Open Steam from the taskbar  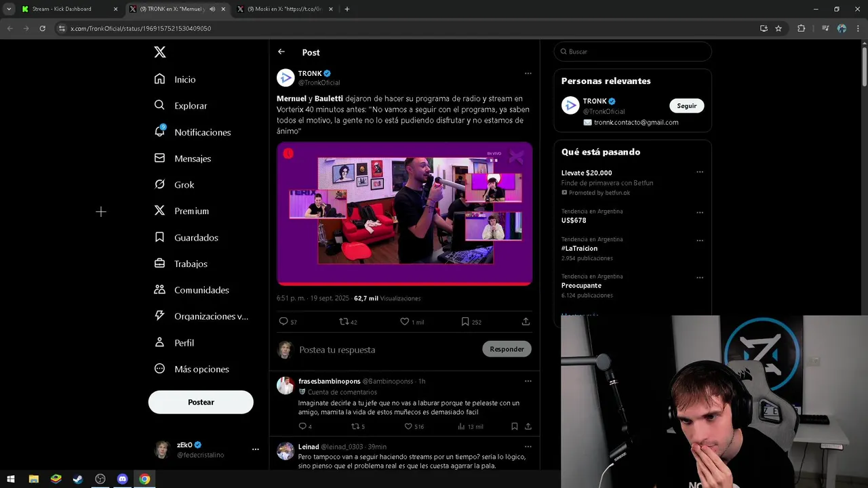tap(78, 479)
